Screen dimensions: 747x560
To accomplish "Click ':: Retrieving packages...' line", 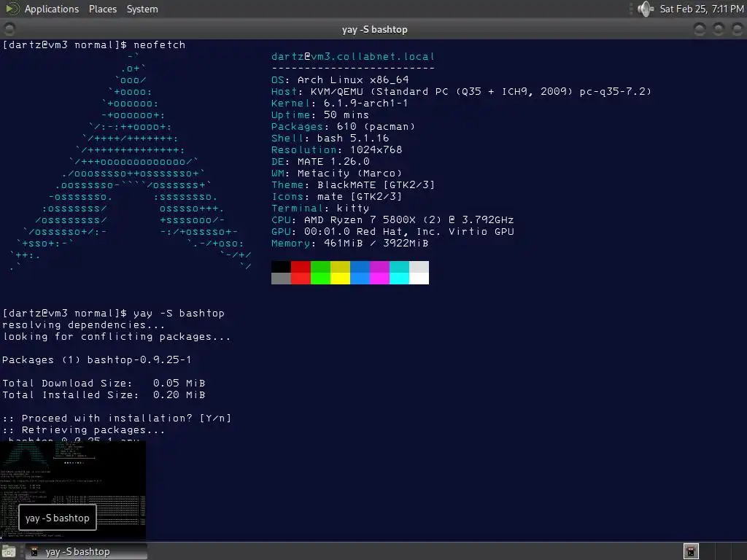I will tap(83, 429).
